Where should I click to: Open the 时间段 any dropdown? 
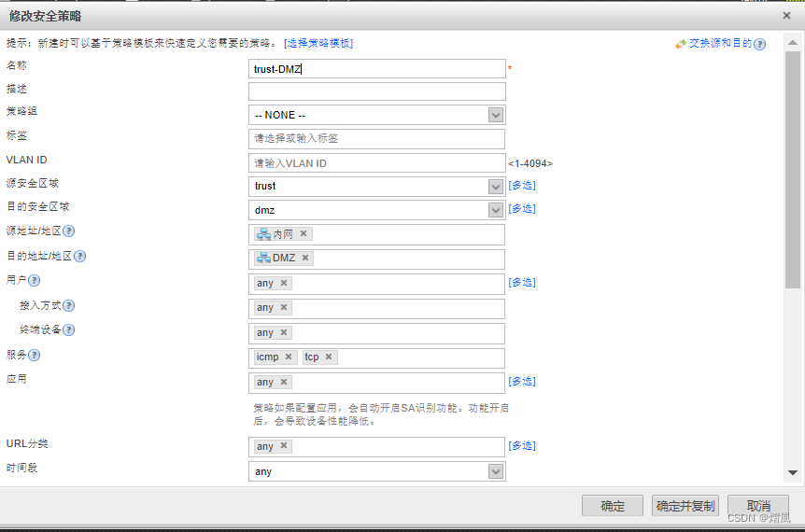pos(496,471)
